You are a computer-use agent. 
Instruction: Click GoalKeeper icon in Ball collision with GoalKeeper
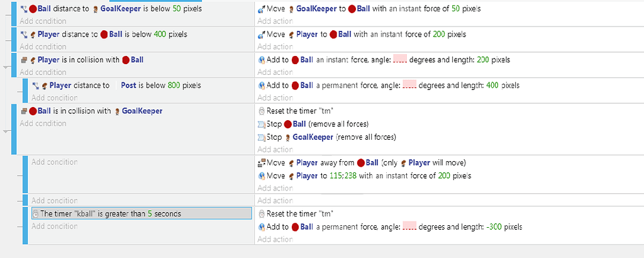click(117, 111)
